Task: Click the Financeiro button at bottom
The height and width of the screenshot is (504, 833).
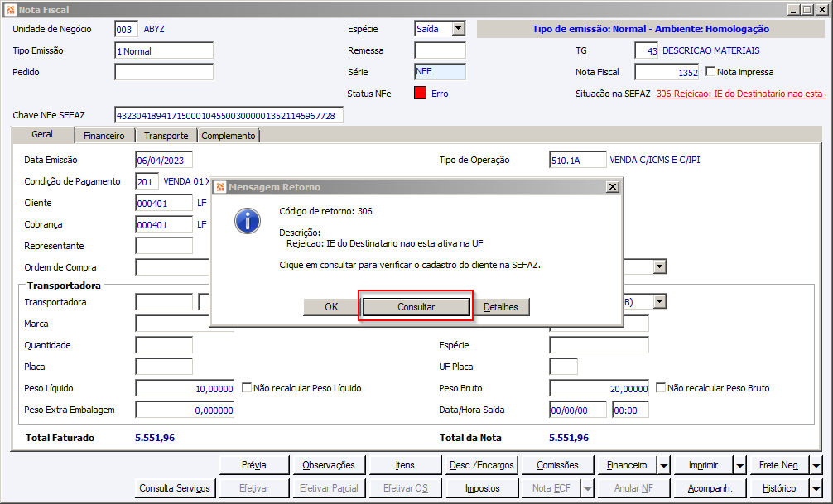Action: [627, 465]
